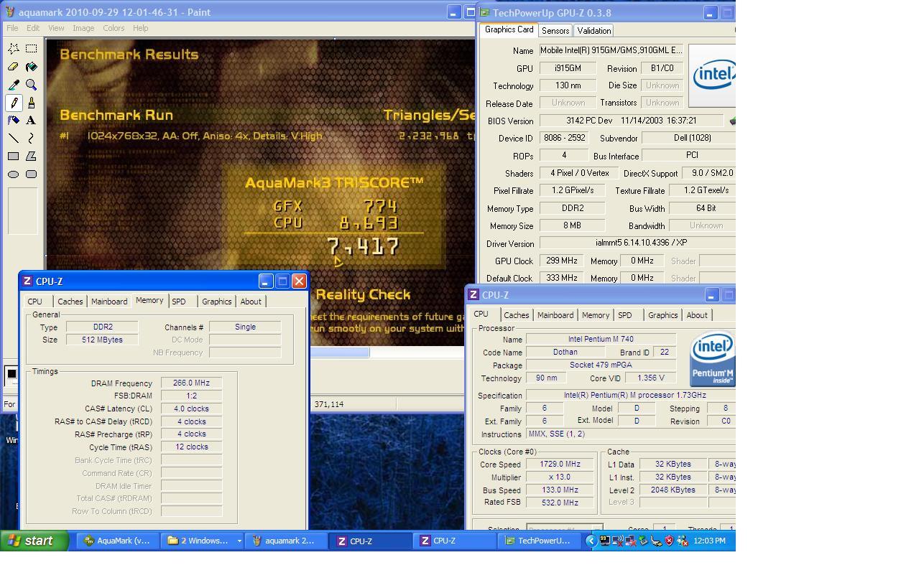Select the Brush tool in Paint

32,103
